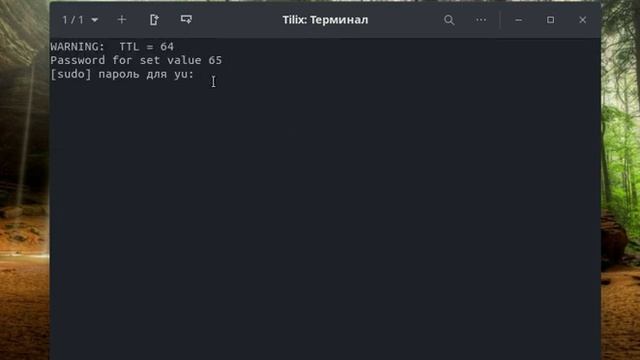
Task: Click the word "[sudo]" in the prompt
Action: click(71, 74)
